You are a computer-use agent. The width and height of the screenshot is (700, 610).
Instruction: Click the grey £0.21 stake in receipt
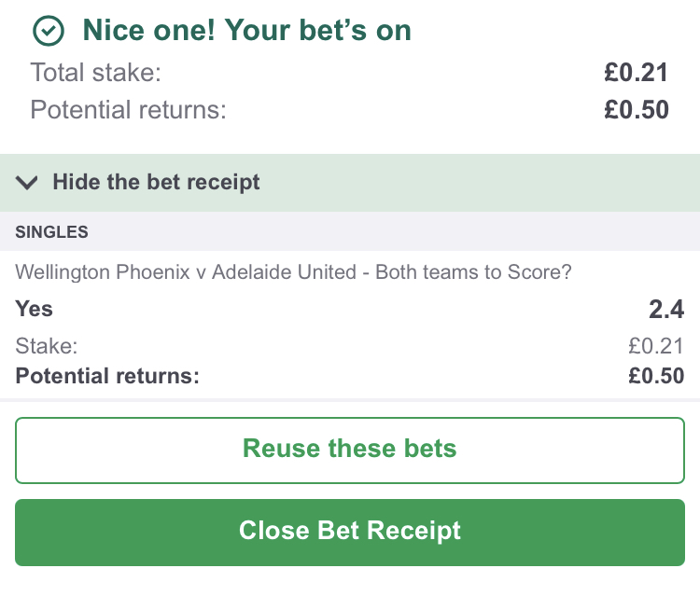(x=656, y=347)
